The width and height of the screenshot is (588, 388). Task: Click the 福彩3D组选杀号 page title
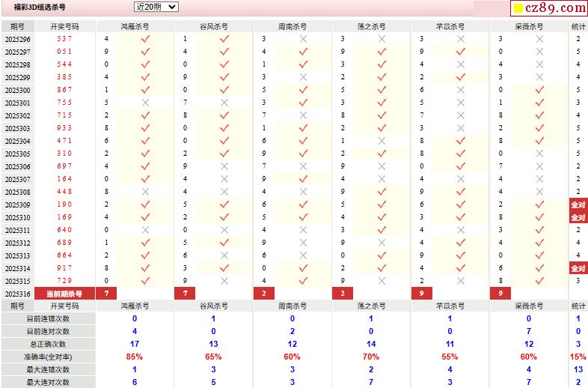point(40,7)
